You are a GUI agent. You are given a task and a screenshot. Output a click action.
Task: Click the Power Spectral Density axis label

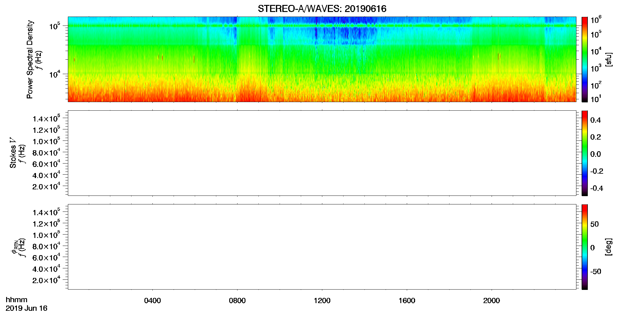[30, 59]
